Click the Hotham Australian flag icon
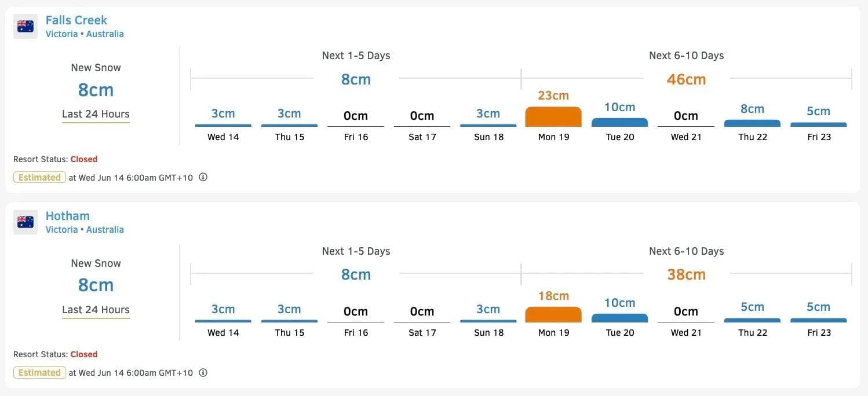 pos(25,222)
